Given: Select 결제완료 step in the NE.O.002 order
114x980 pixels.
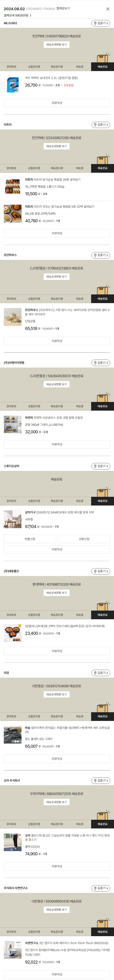Looking at the screenshot, I should (x=11, y=67).
